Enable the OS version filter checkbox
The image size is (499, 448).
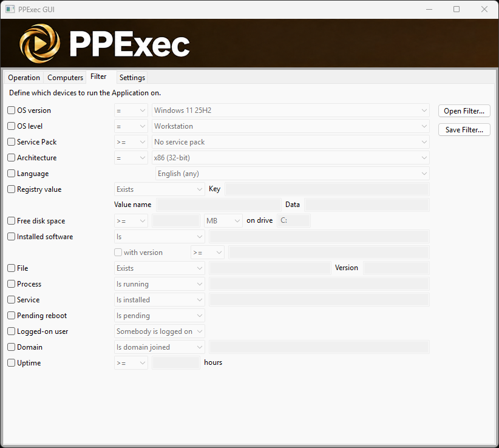pos(11,110)
